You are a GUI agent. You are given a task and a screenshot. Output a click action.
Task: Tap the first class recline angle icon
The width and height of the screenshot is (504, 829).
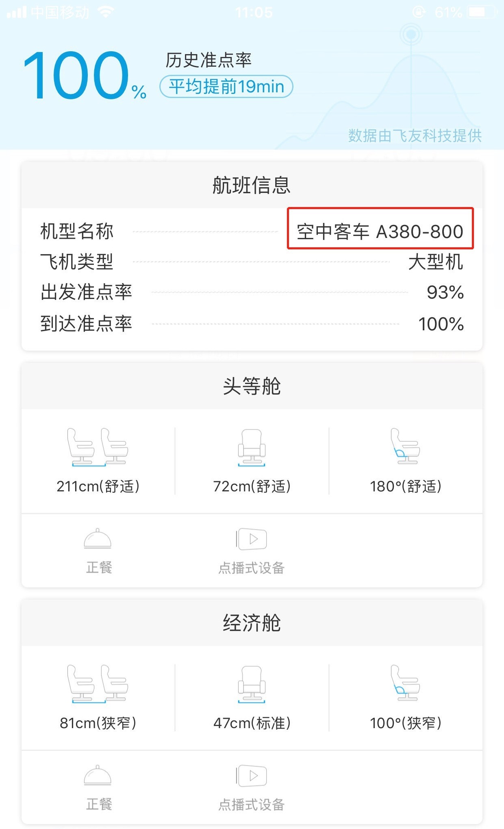pos(405,447)
